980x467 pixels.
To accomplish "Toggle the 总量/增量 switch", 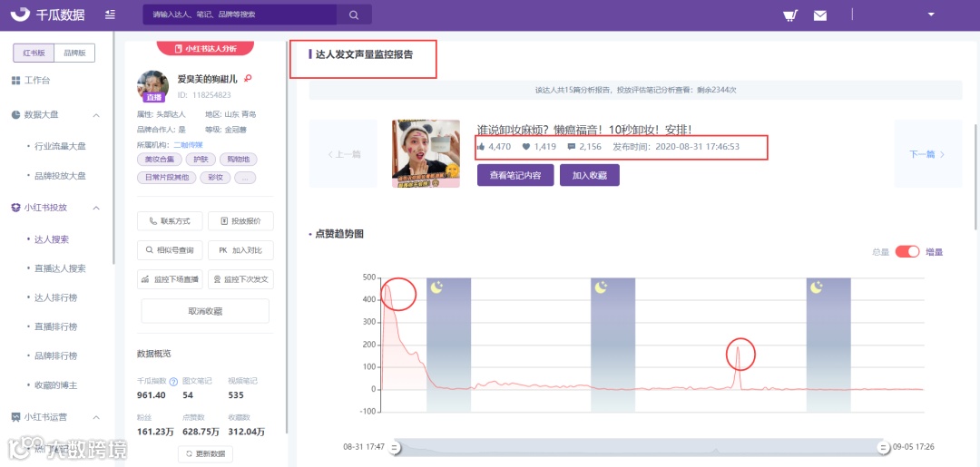I will [x=907, y=251].
